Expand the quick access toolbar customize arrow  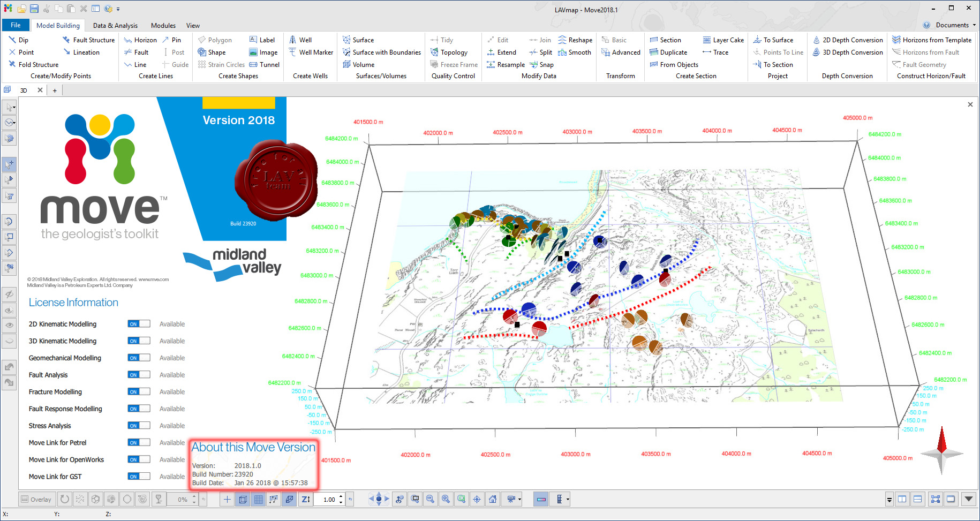click(118, 9)
